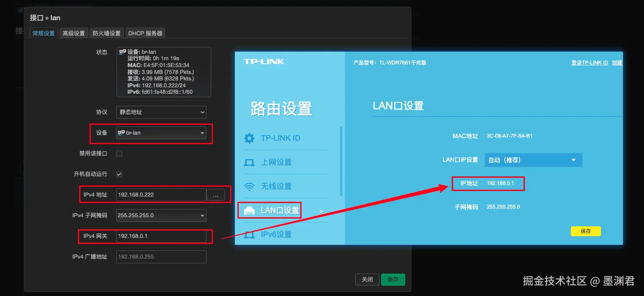Screen dimensions: 644x296
Task: Open 无线设置 in router sidebar
Action: coord(276,186)
